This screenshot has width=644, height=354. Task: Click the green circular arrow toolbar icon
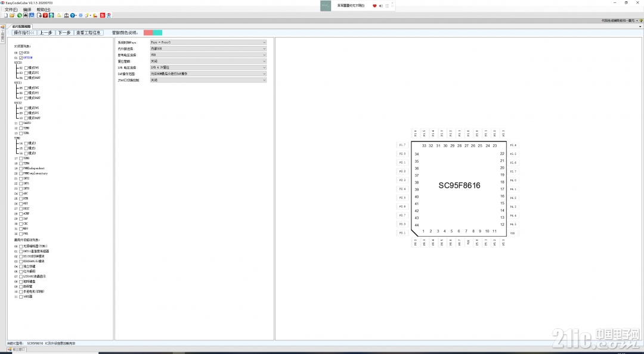click(x=19, y=15)
